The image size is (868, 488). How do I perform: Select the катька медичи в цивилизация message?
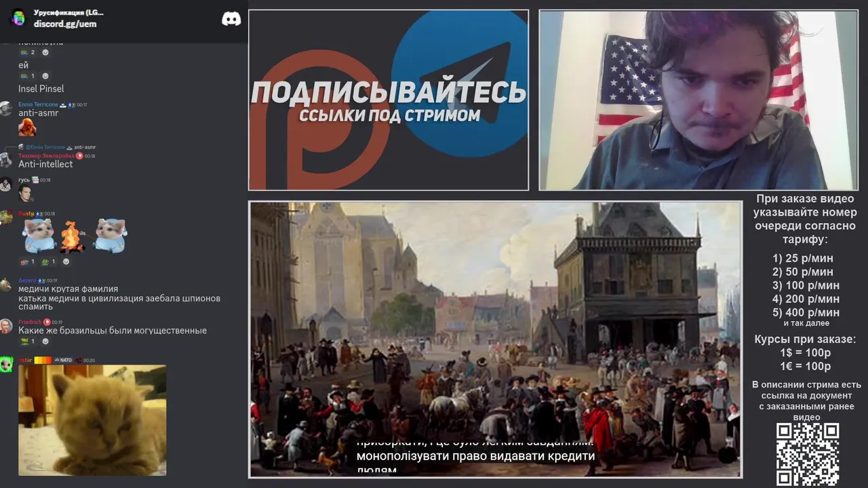point(119,302)
